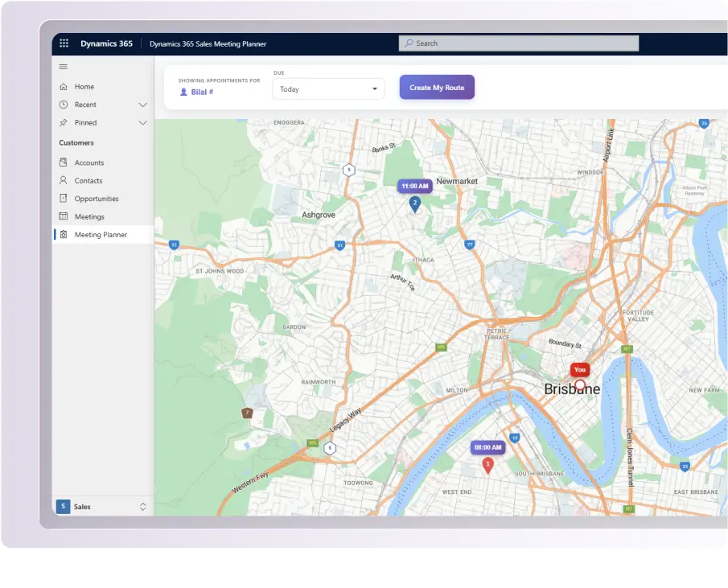
Task: Click the 08:00 AM appointment label
Action: click(487, 447)
